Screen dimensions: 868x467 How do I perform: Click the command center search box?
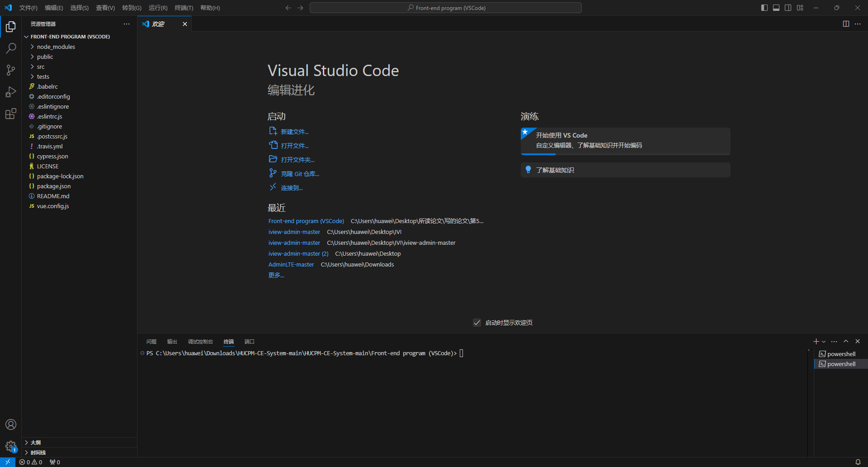[x=446, y=8]
